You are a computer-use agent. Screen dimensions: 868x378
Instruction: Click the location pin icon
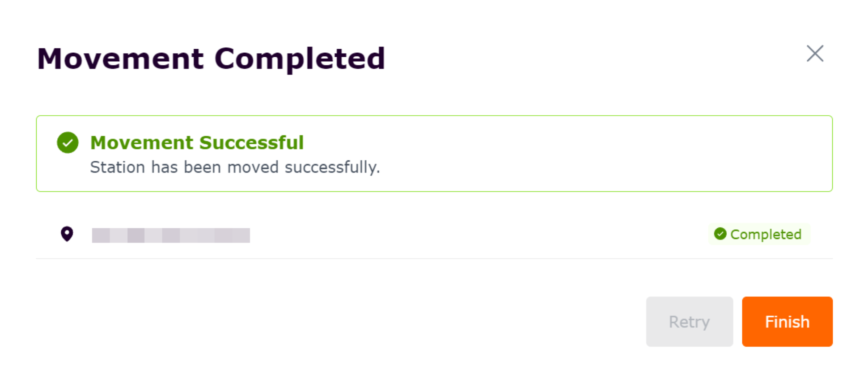pyautogui.click(x=67, y=234)
